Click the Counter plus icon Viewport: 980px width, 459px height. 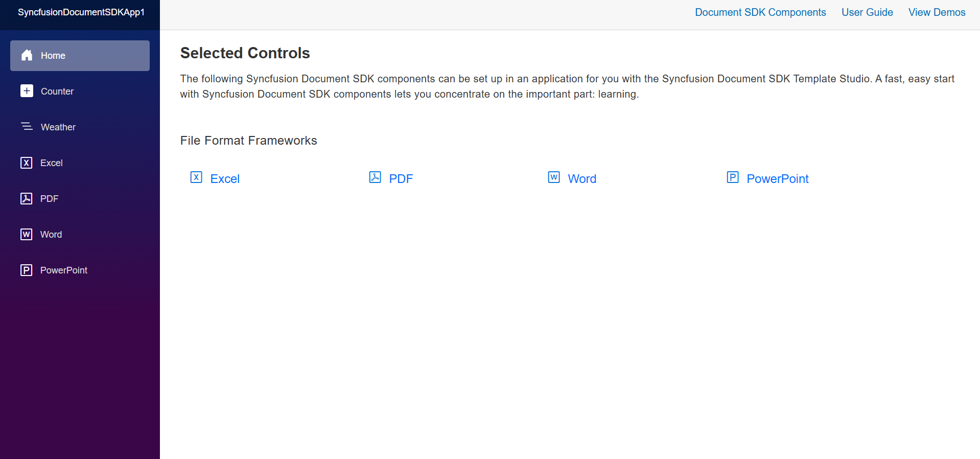pos(26,91)
